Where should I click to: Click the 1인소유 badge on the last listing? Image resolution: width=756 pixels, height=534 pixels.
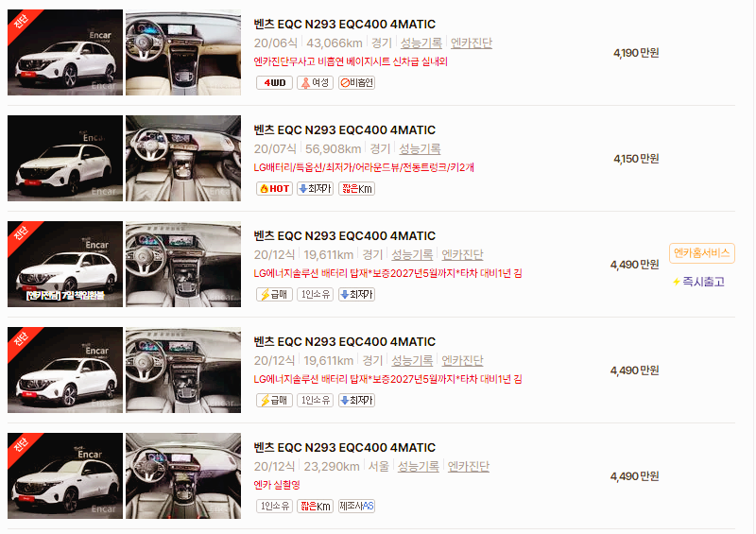(x=274, y=506)
